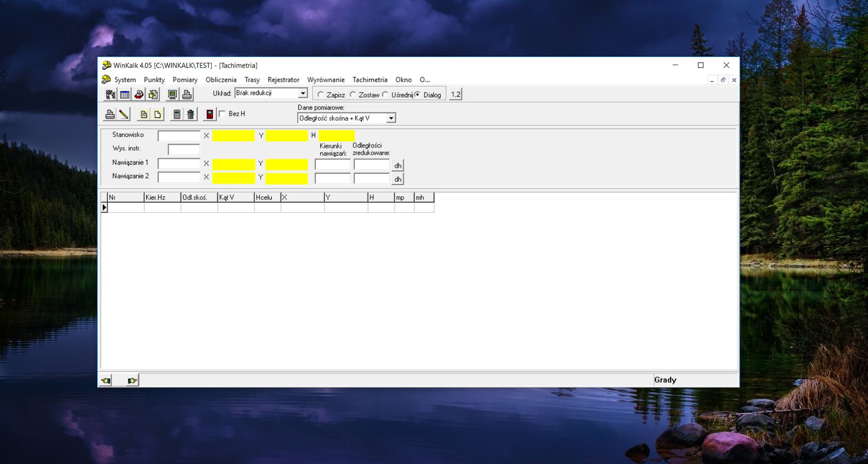Click the gear settings icon in top toolbar
Image resolution: width=868 pixels, height=464 pixels.
click(111, 94)
